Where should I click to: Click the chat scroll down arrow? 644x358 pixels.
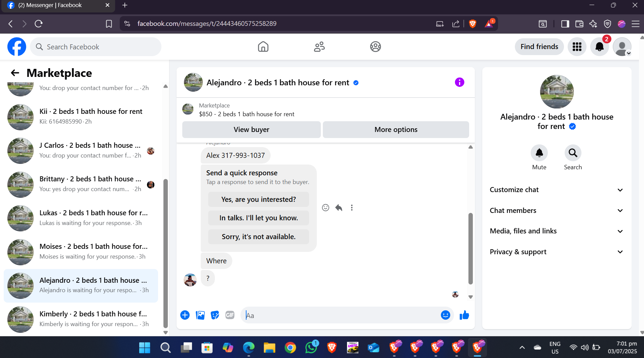[470, 297]
